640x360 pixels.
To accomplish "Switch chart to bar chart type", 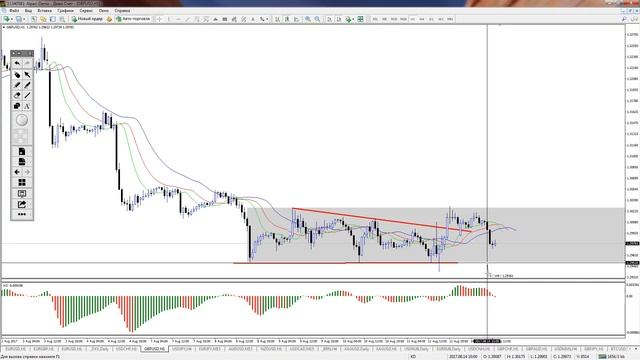I will pos(277,19).
